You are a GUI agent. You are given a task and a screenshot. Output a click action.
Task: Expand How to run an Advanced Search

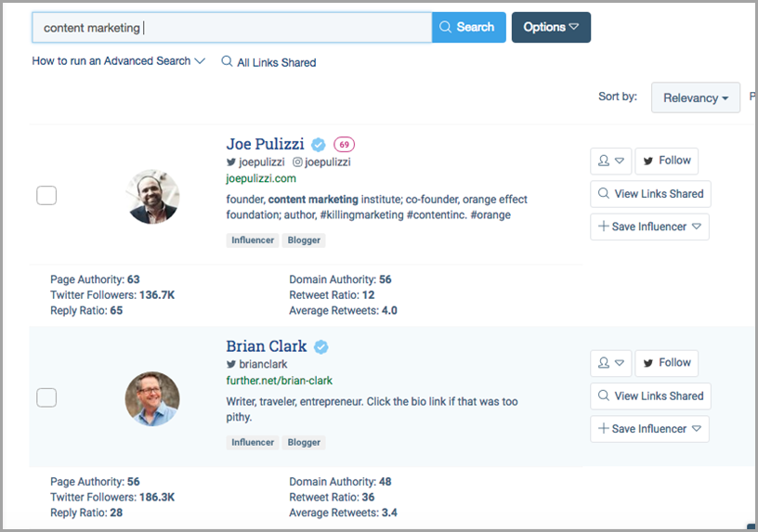[119, 61]
